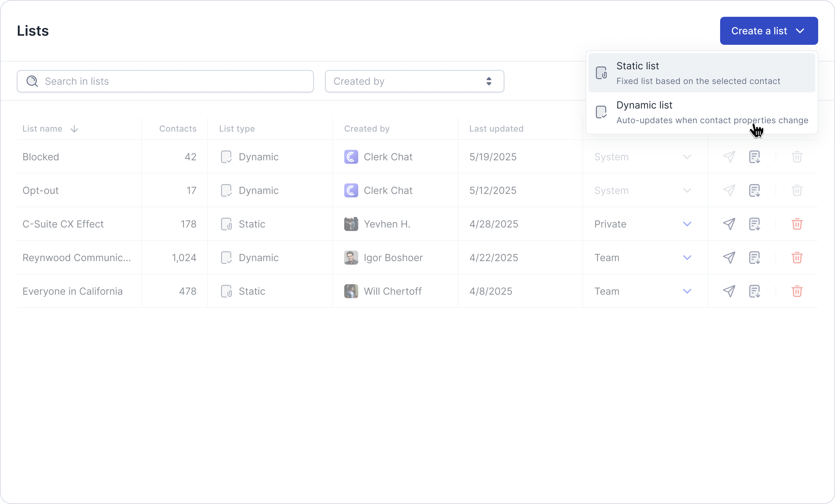The width and height of the screenshot is (835, 504).
Task: Click Yevhen H. avatar
Action: tap(351, 224)
